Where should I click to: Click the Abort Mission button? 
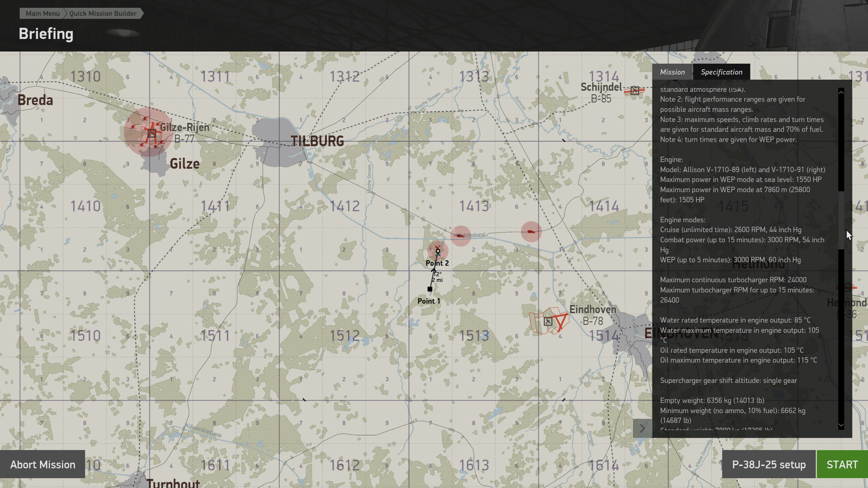43,464
